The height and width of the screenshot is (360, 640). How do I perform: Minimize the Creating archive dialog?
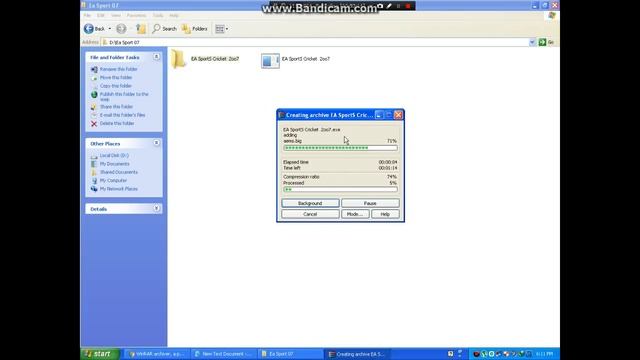(379, 115)
